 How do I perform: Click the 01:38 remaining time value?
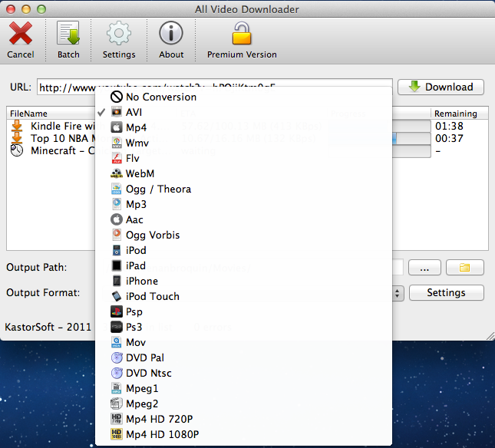pos(449,126)
